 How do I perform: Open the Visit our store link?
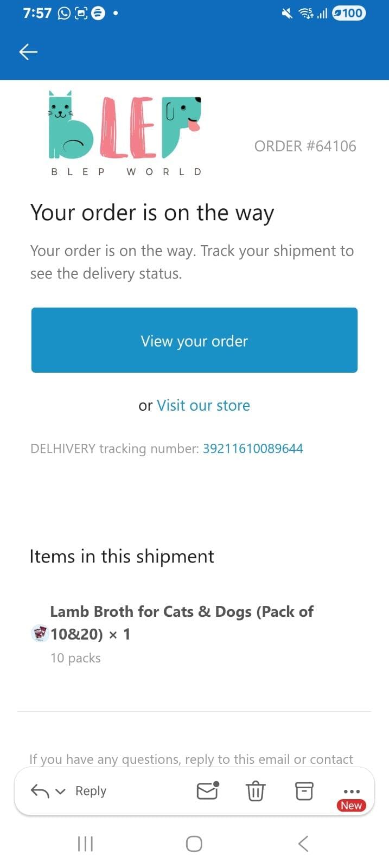tap(203, 405)
